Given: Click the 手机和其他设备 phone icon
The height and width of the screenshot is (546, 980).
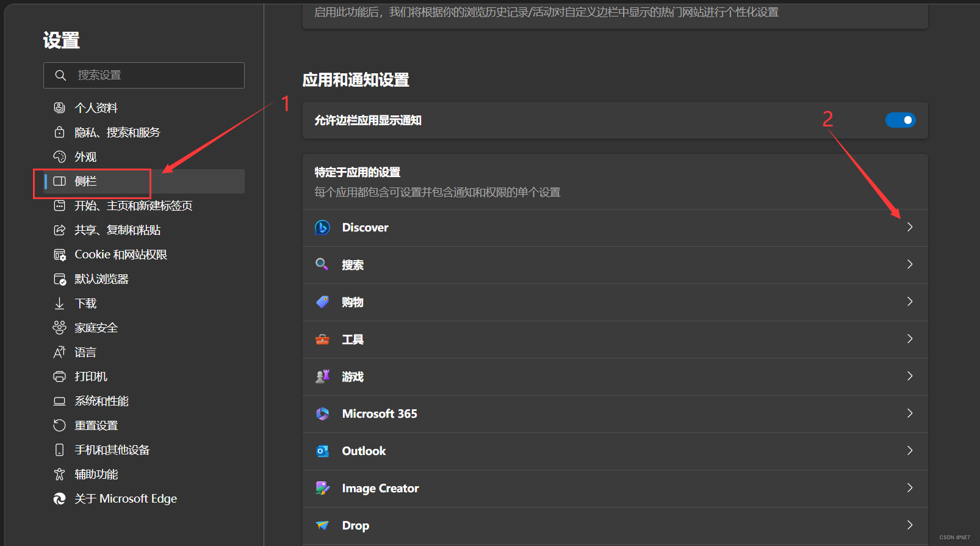Looking at the screenshot, I should click(59, 450).
